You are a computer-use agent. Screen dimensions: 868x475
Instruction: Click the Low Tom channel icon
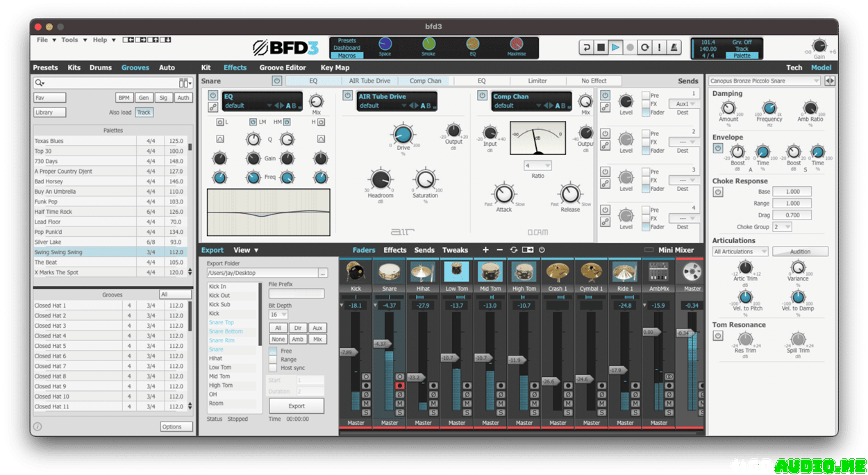[x=457, y=272]
